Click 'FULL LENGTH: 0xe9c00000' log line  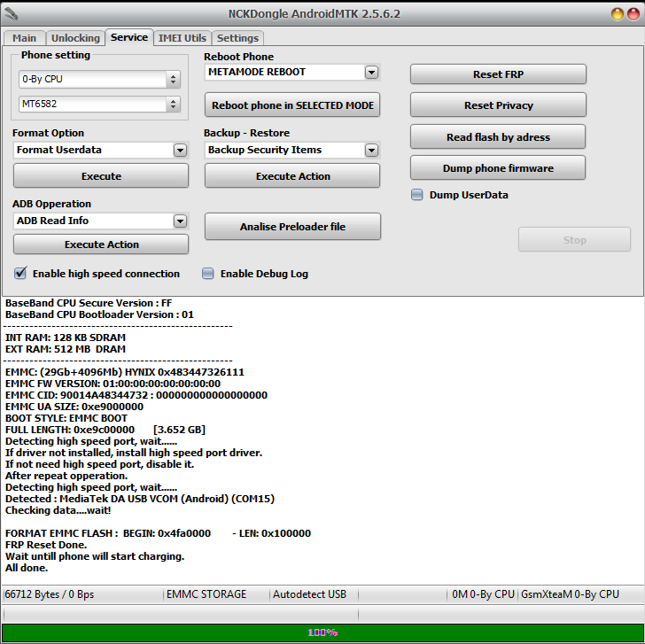click(x=105, y=430)
